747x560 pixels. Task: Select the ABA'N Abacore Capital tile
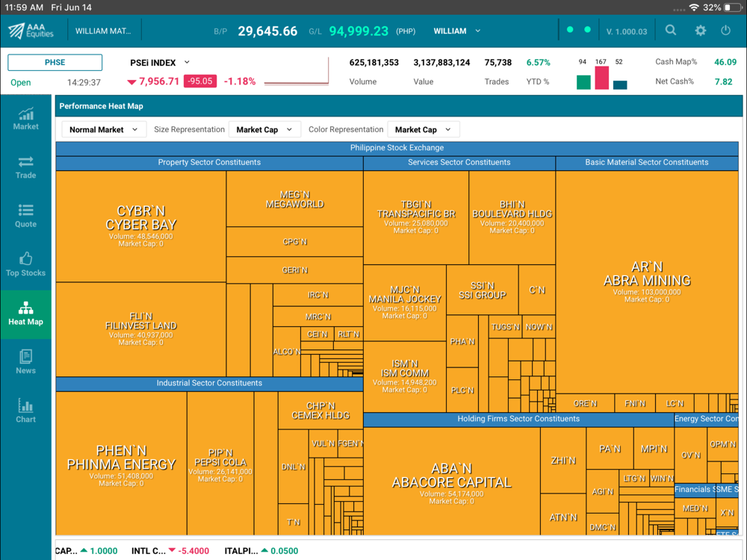point(452,481)
